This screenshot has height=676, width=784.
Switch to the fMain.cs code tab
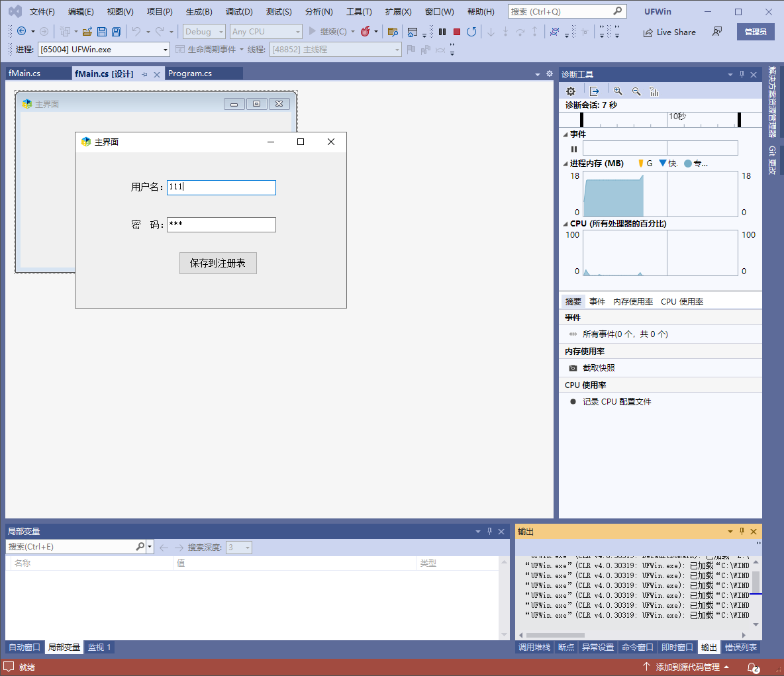coord(24,73)
